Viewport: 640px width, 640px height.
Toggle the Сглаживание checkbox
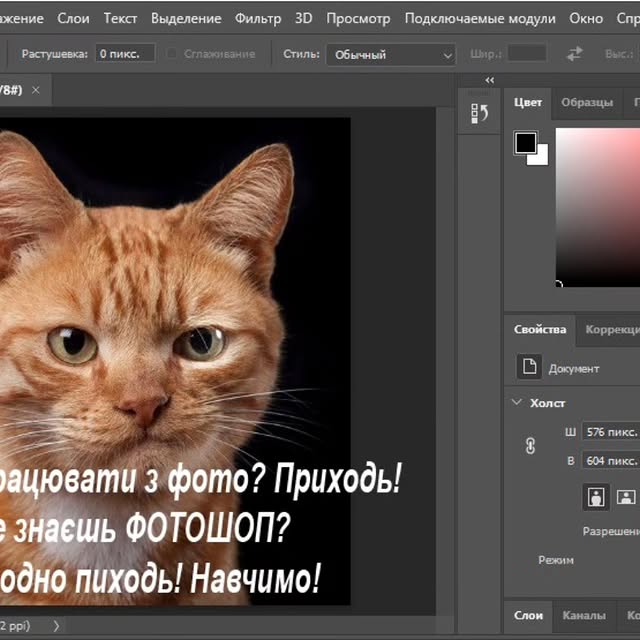point(172,53)
